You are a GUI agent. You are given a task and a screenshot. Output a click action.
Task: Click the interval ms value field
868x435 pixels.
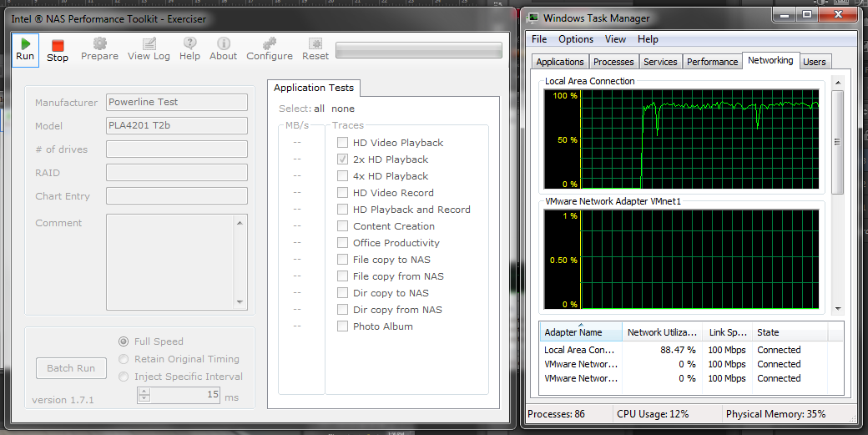pos(185,395)
